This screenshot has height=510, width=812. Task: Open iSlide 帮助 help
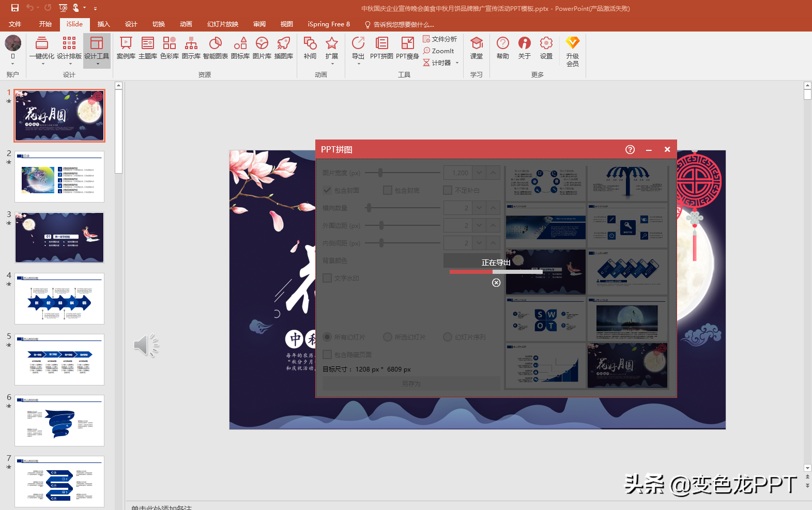click(x=503, y=48)
